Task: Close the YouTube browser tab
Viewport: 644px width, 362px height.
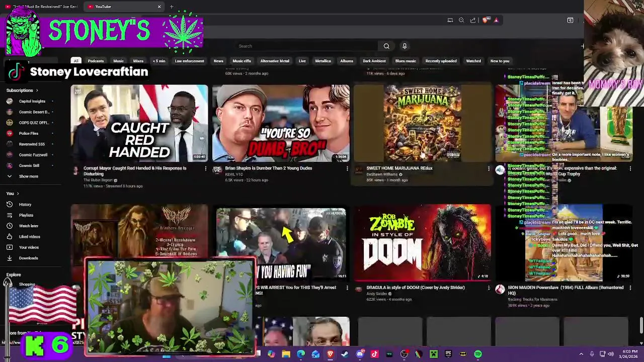Action: point(159,7)
